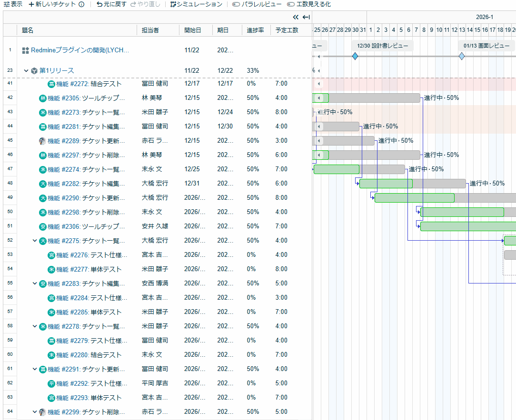Click the 第1リリース version cube icon

click(x=34, y=71)
